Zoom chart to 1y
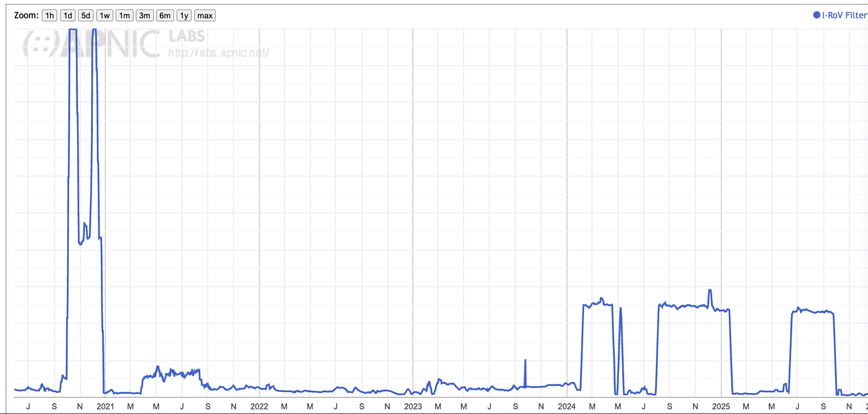The width and height of the screenshot is (868, 414). coord(184,15)
